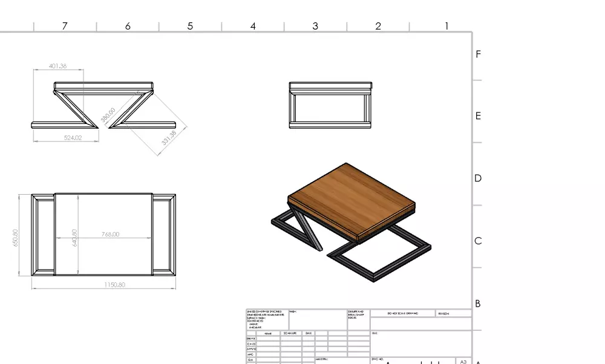Click the NAME column header
Screen dimensions: 605x364
[x=268, y=333]
